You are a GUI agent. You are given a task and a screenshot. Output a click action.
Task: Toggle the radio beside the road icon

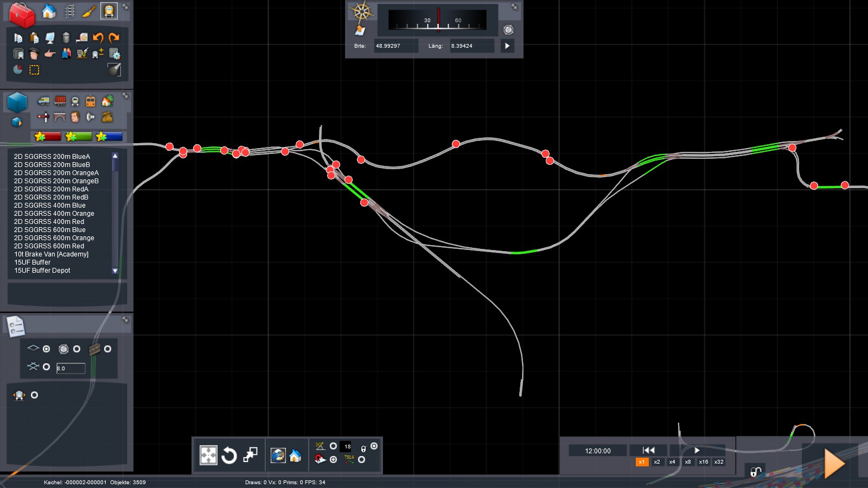tap(107, 349)
